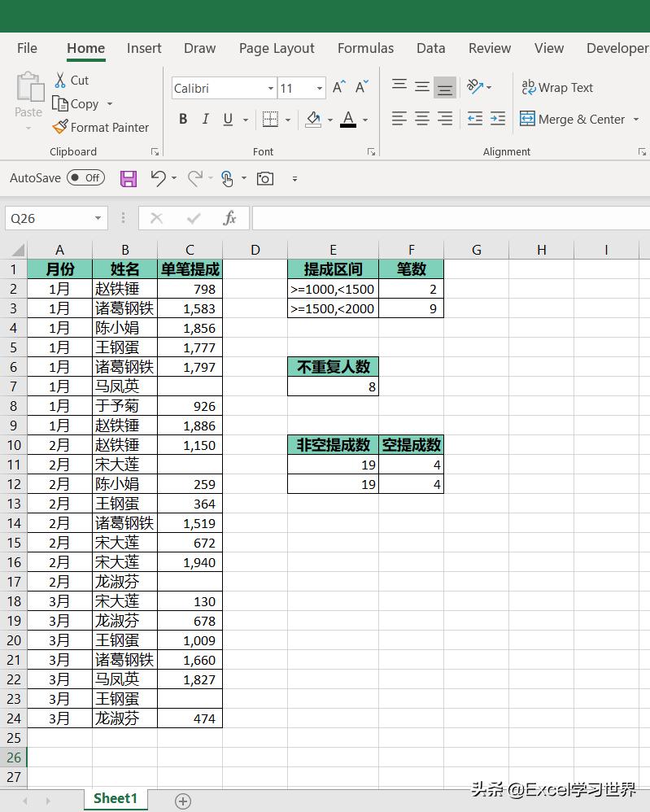This screenshot has width=650, height=812.
Task: Open Customize Quick Access Toolbar dropdown
Action: [x=294, y=179]
